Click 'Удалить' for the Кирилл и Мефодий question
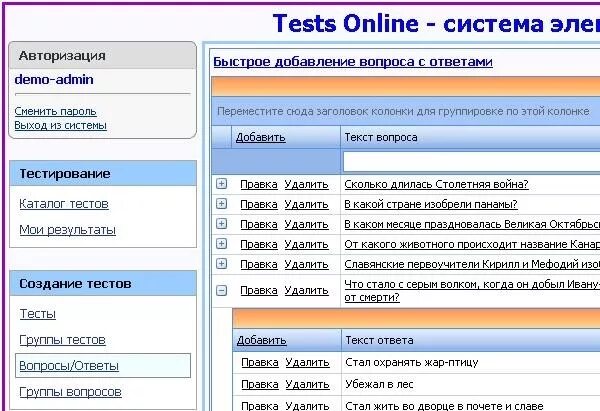The height and width of the screenshot is (411, 600). 307,264
